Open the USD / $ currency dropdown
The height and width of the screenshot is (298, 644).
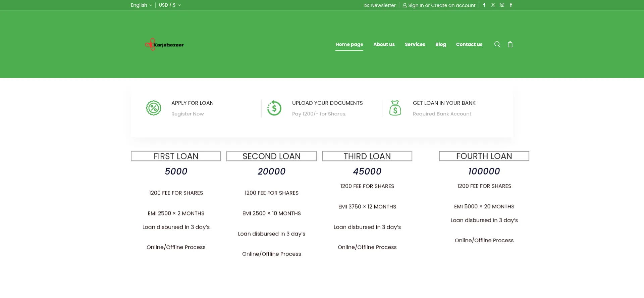(x=170, y=5)
